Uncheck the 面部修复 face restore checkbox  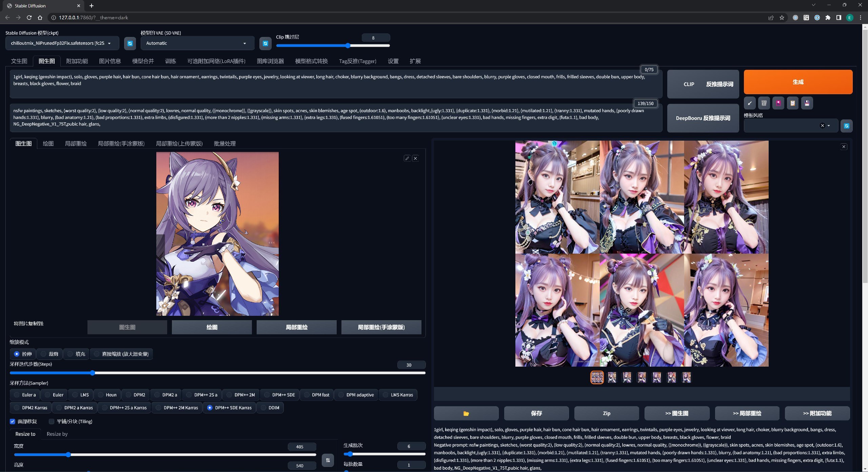coord(13,421)
